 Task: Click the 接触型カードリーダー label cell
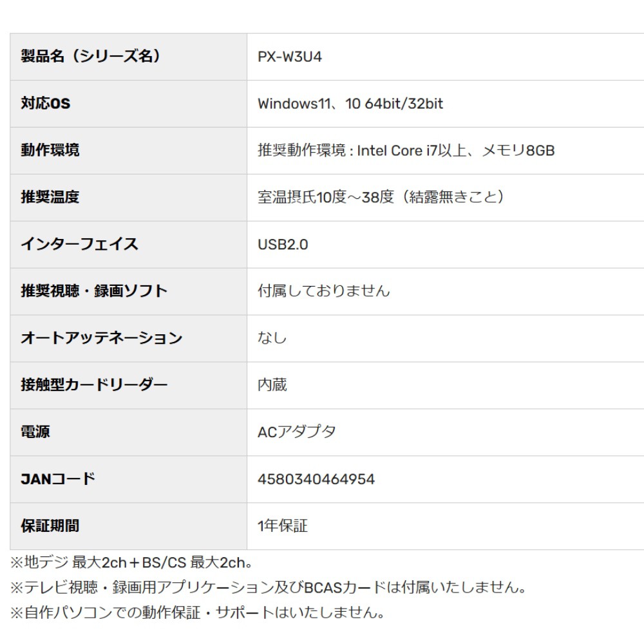[x=94, y=385]
